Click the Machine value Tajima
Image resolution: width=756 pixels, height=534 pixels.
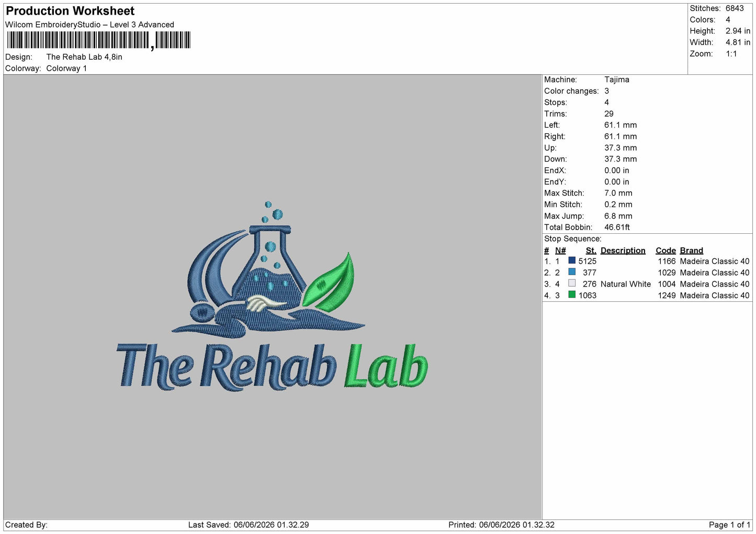click(x=617, y=79)
